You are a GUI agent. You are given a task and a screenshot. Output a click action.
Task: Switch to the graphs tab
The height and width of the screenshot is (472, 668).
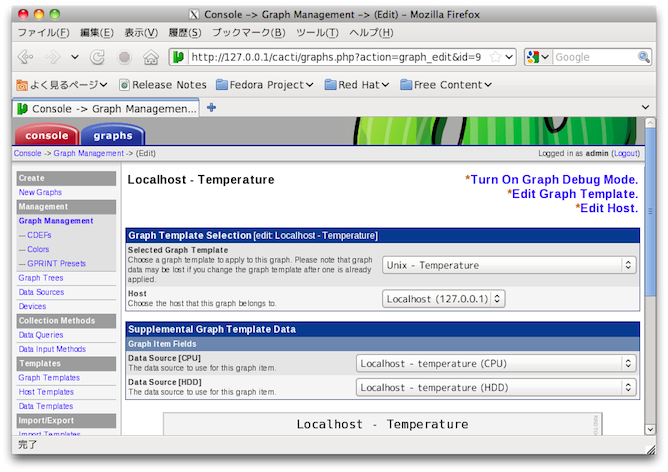112,135
